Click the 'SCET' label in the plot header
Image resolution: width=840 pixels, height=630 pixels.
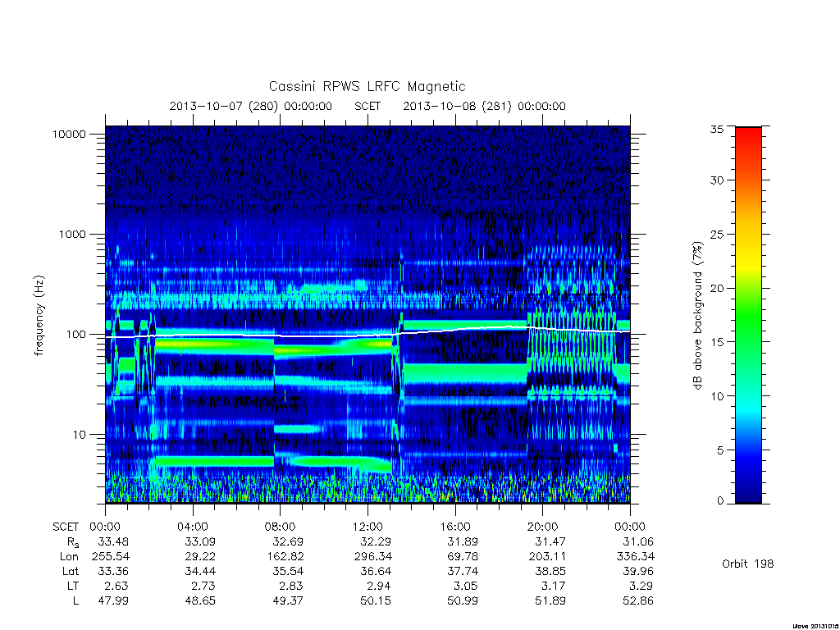[367, 106]
